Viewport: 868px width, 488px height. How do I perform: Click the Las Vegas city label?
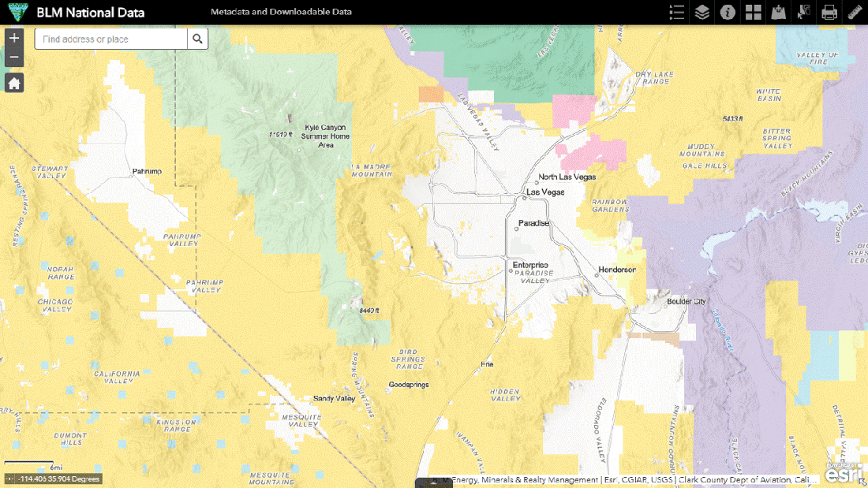(545, 192)
